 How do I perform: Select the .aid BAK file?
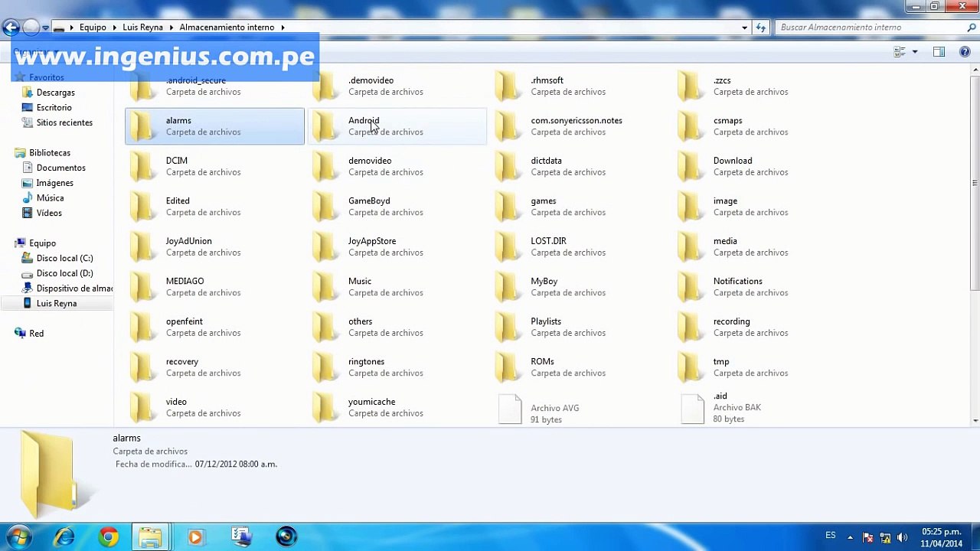[x=762, y=408]
